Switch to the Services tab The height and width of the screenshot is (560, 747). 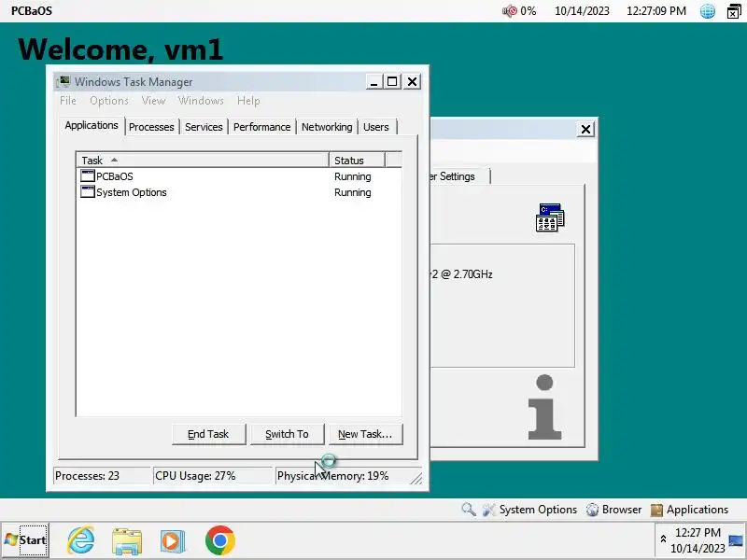pyautogui.click(x=204, y=127)
